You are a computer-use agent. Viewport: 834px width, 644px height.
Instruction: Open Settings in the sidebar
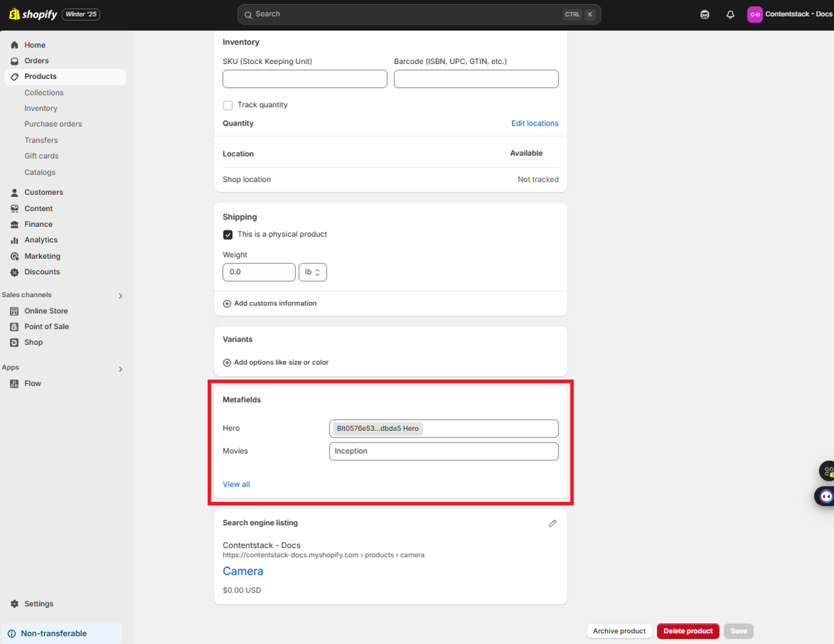click(x=39, y=604)
